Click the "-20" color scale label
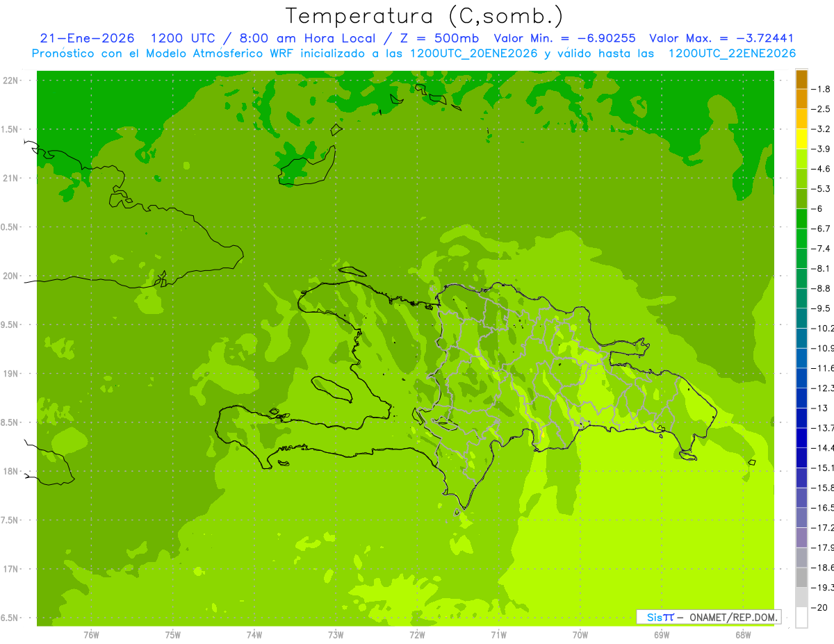Viewport: 834px width, 644px height. point(818,607)
